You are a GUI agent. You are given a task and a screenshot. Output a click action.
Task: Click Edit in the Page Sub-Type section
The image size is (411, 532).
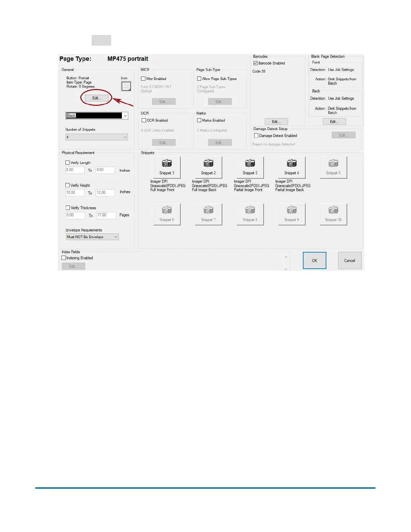click(220, 102)
